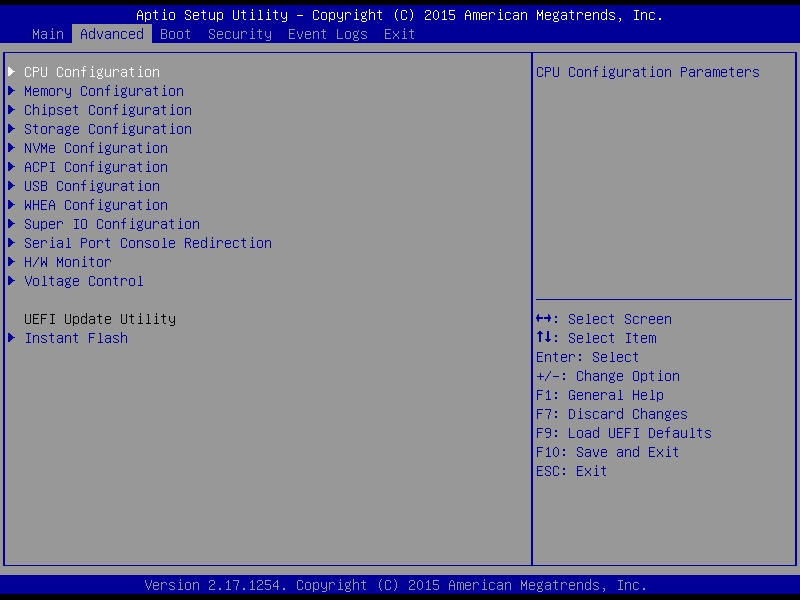
Task: Open ACPI Configuration submenu
Action: [x=96, y=167]
